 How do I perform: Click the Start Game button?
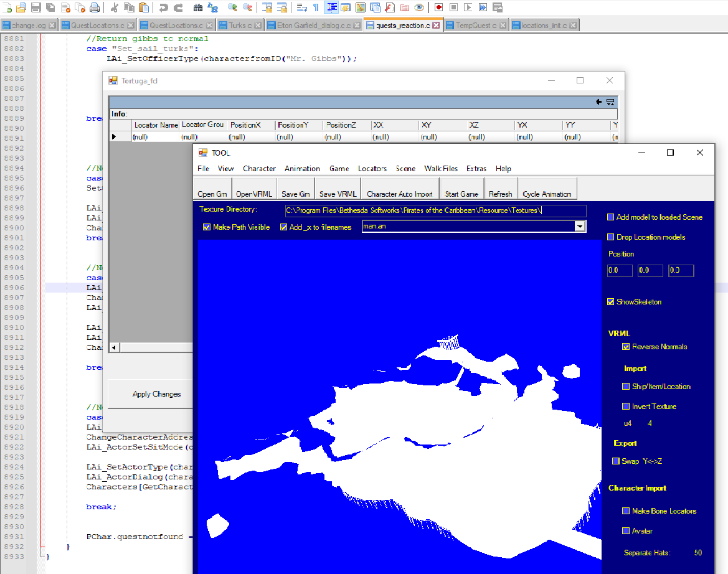coord(461,189)
